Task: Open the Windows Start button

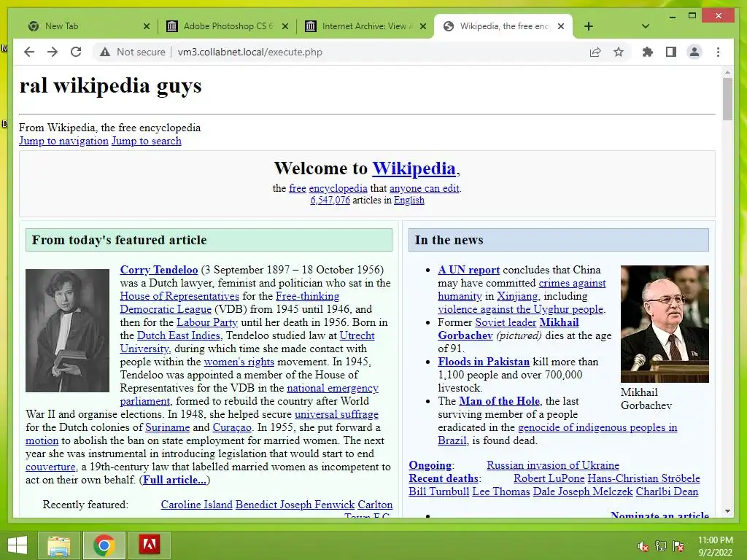Action: (18, 545)
